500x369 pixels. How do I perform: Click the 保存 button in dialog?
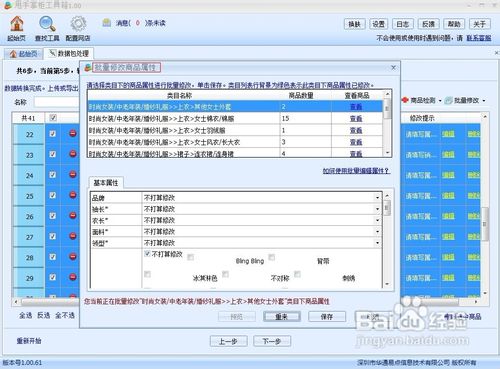click(327, 317)
